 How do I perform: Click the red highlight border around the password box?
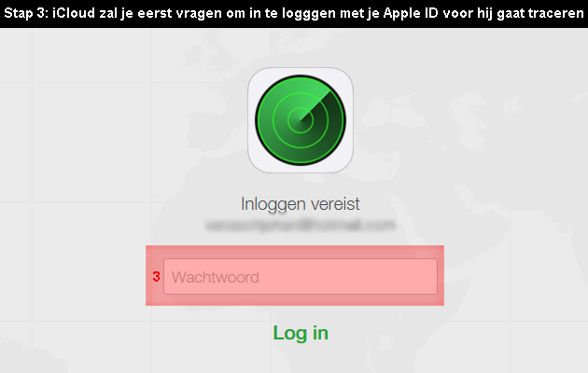295,251
